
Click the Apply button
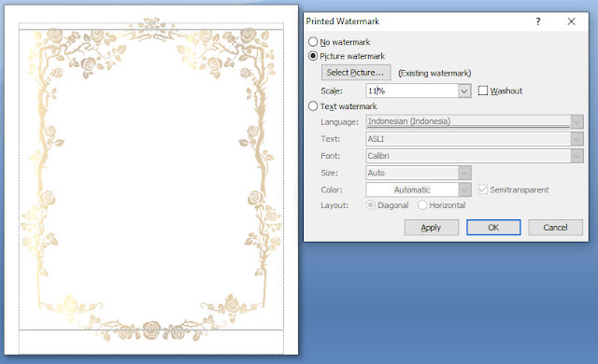click(x=431, y=228)
